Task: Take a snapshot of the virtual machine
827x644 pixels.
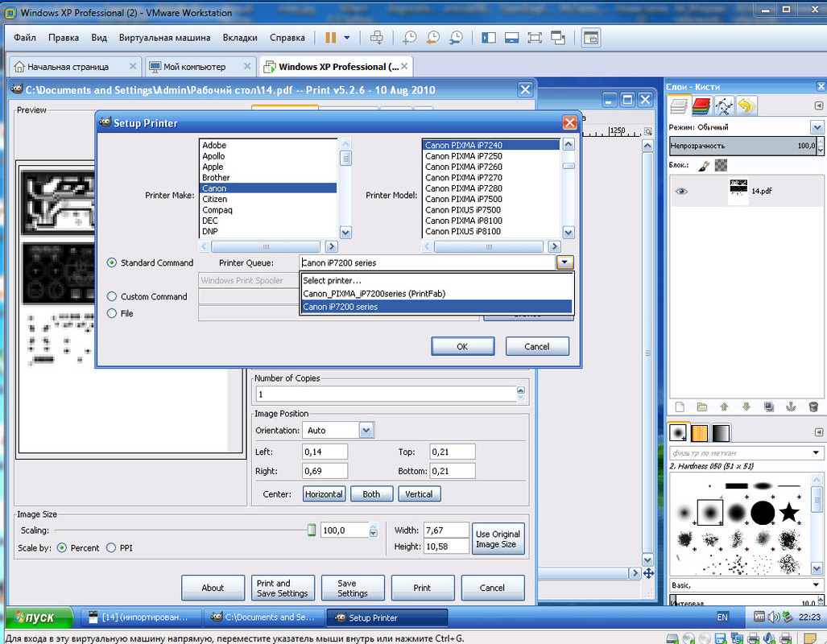Action: [409, 38]
